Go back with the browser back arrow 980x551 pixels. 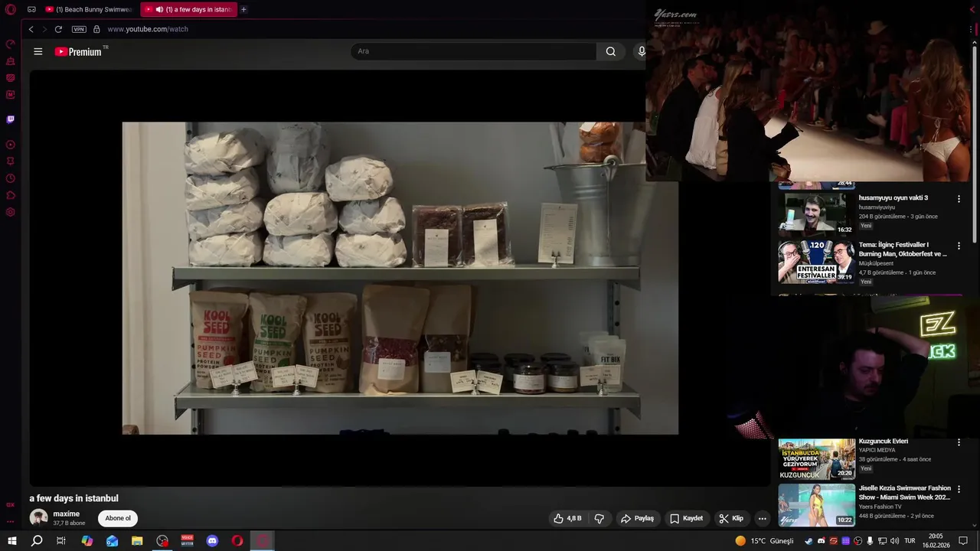pyautogui.click(x=31, y=29)
